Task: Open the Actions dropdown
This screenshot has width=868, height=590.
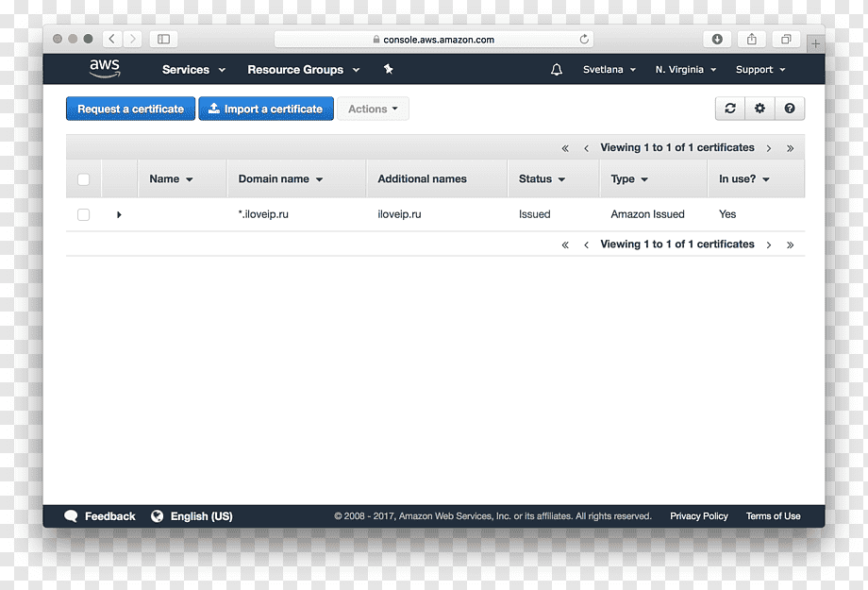Action: tap(373, 109)
